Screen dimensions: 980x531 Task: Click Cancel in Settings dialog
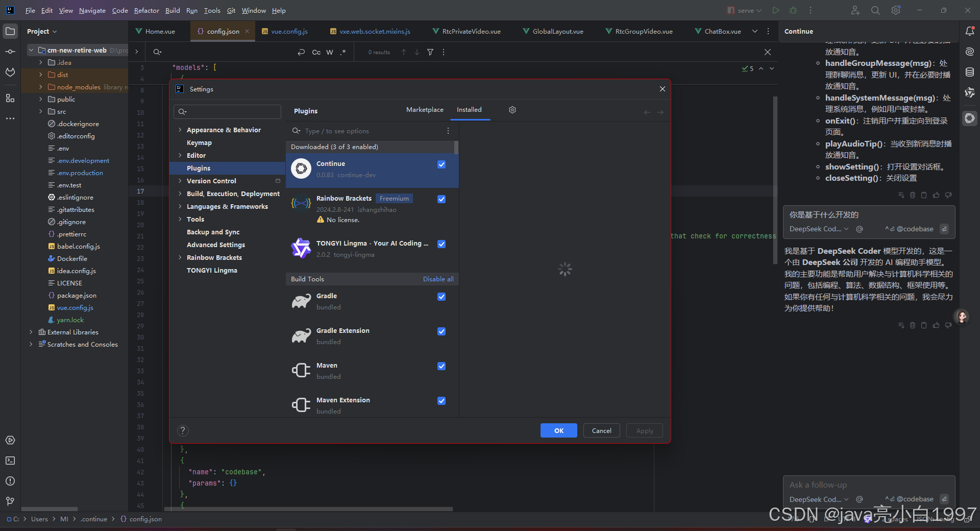pos(602,431)
